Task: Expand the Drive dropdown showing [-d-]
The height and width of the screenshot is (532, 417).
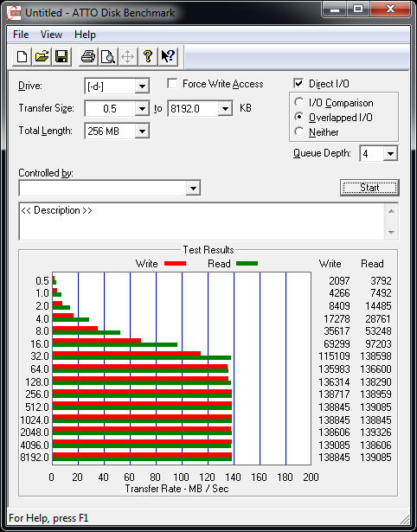Action: tap(142, 87)
